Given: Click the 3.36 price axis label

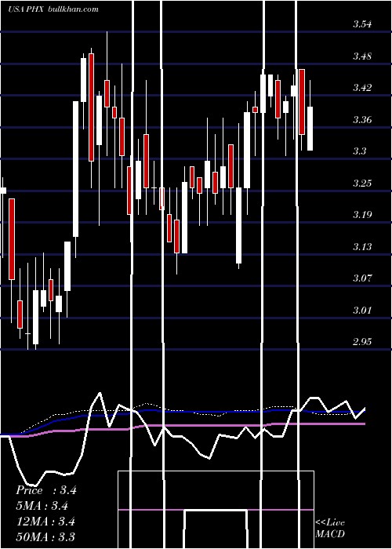Looking at the screenshot, I should tap(362, 120).
